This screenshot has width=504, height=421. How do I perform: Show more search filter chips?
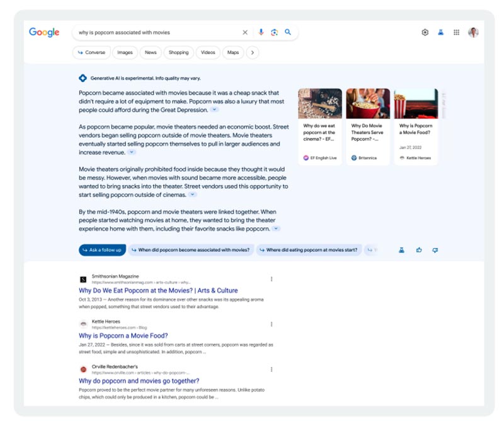[x=252, y=53]
